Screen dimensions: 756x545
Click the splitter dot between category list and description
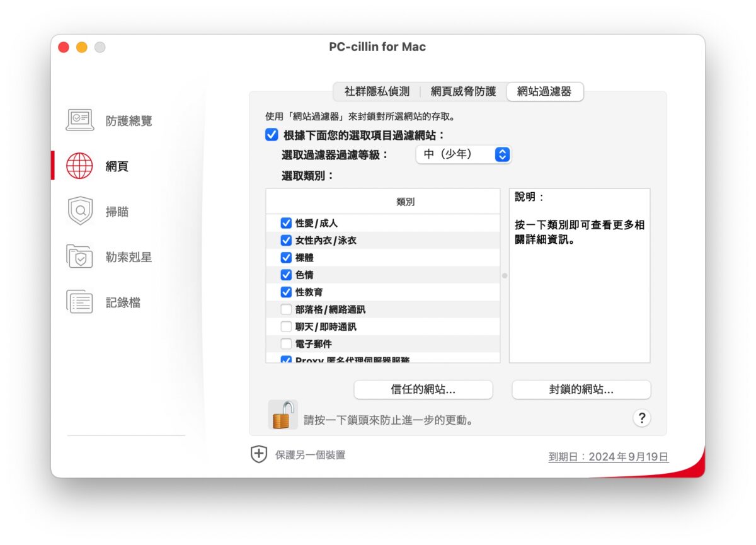[x=505, y=276]
